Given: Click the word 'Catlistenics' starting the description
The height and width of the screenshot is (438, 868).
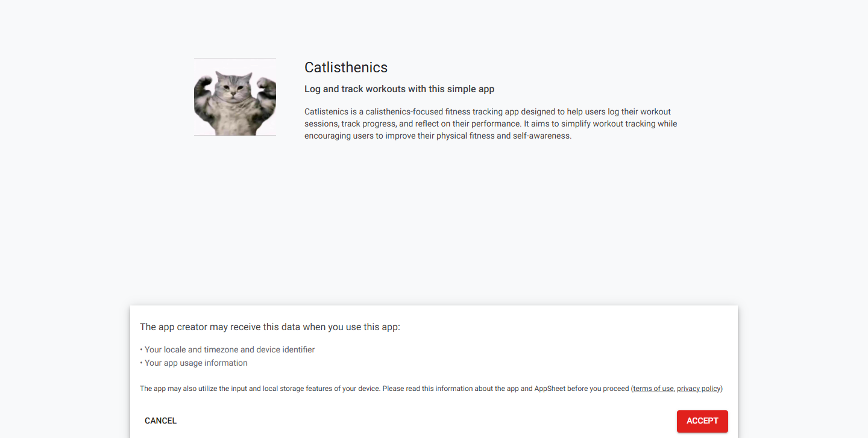Looking at the screenshot, I should pyautogui.click(x=326, y=111).
